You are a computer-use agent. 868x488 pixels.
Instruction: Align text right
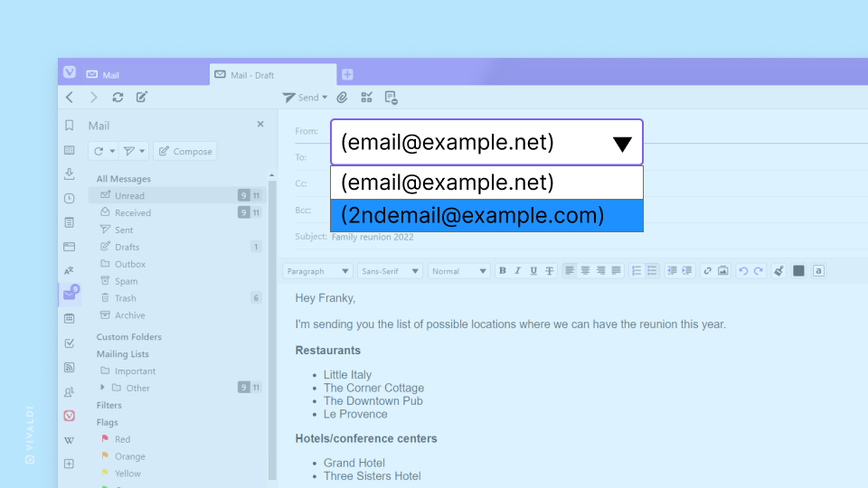pyautogui.click(x=600, y=270)
